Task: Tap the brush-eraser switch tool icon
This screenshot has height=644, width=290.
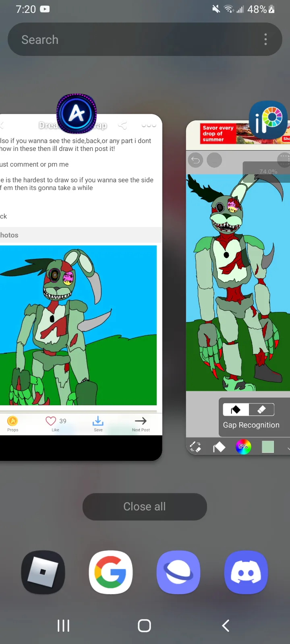Action: [x=195, y=447]
